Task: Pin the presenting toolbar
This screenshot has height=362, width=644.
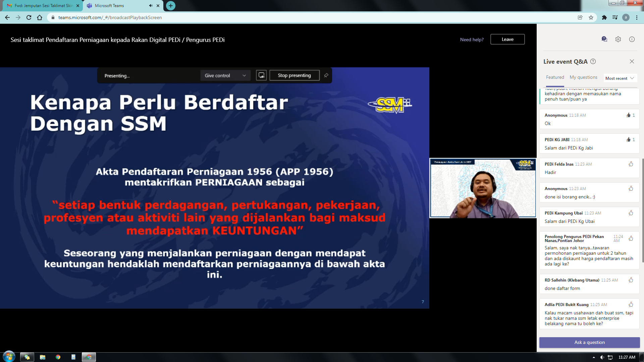Action: click(x=326, y=75)
